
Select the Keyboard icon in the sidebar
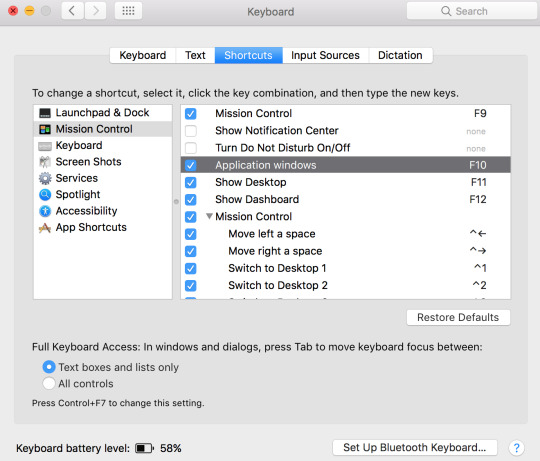coord(45,146)
